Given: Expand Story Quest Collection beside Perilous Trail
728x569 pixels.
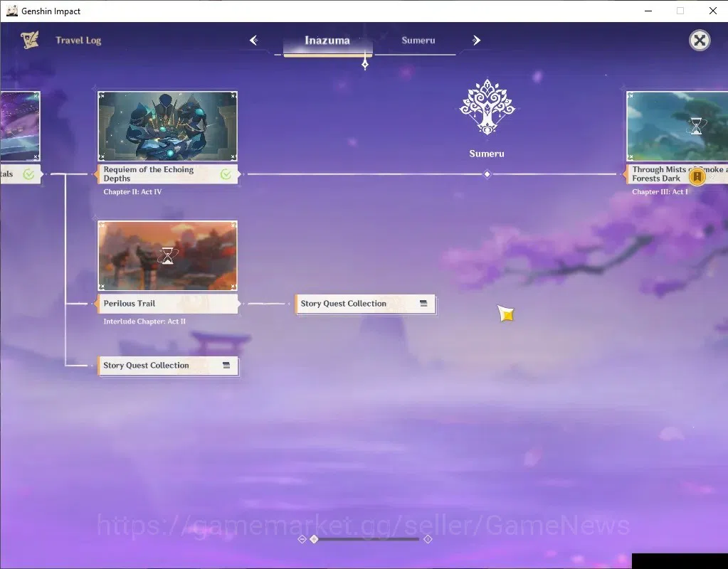Looking at the screenshot, I should 365,304.
